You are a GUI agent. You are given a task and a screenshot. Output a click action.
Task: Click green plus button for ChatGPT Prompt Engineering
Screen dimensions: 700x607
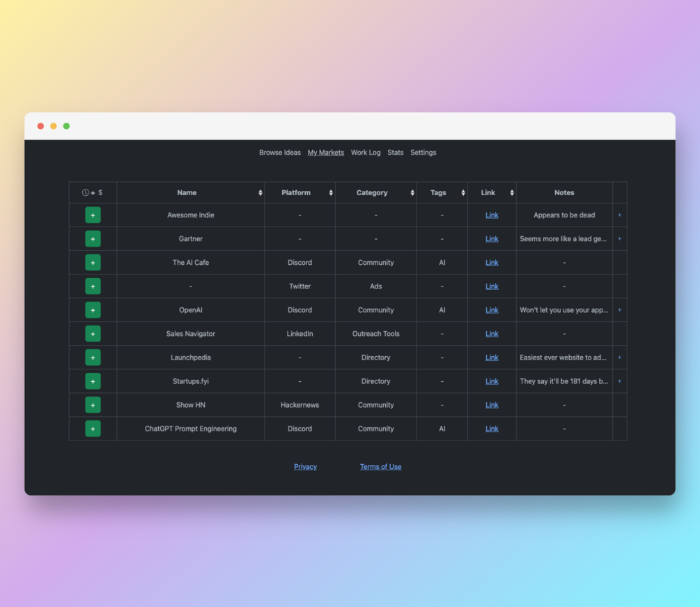(x=93, y=429)
